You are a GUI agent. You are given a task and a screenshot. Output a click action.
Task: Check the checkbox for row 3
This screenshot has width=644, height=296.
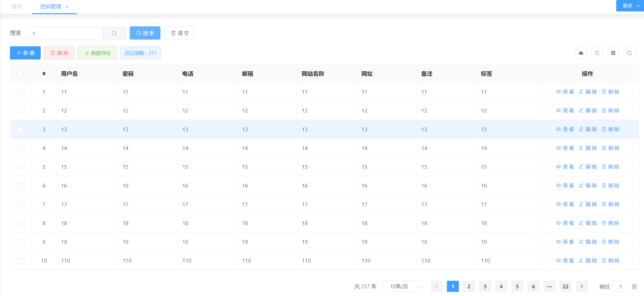point(20,130)
